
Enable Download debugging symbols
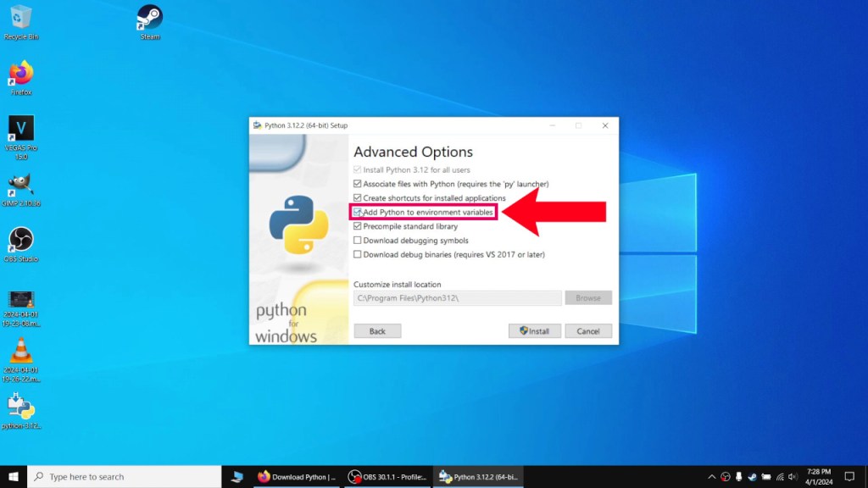[x=358, y=240]
